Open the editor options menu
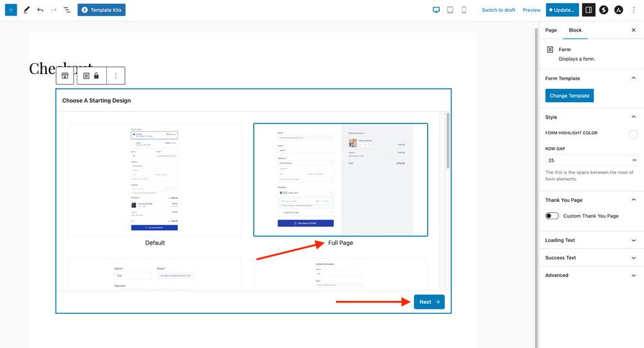644x348 pixels. 633,10
